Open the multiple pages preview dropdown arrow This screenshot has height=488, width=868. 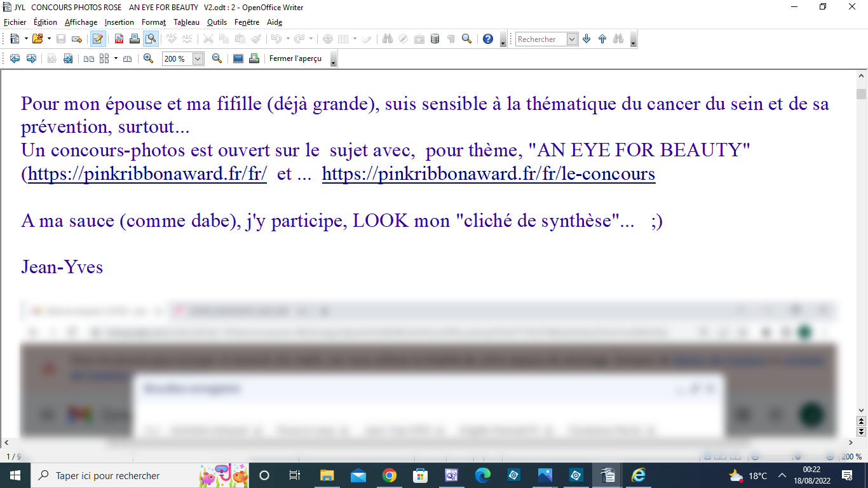pyautogui.click(x=116, y=58)
